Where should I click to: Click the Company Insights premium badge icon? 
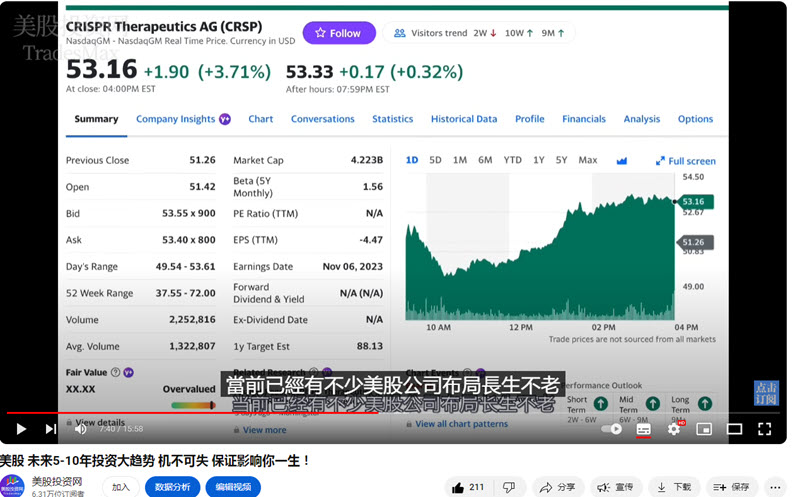coord(224,119)
